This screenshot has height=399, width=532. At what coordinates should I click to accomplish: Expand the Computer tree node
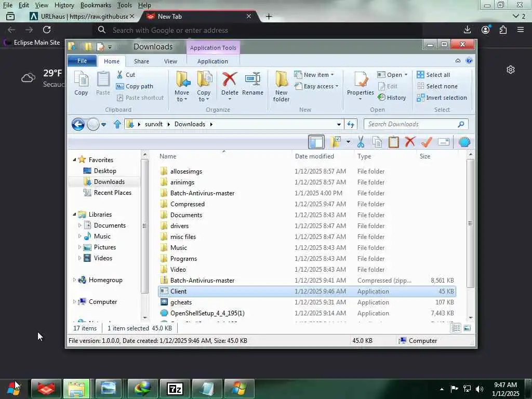(74, 302)
